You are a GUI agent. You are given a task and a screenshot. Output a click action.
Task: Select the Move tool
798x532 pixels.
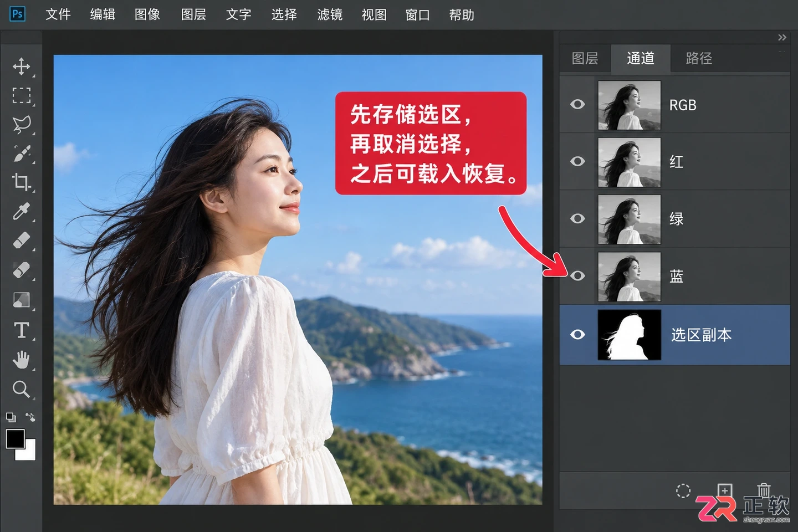click(x=21, y=66)
